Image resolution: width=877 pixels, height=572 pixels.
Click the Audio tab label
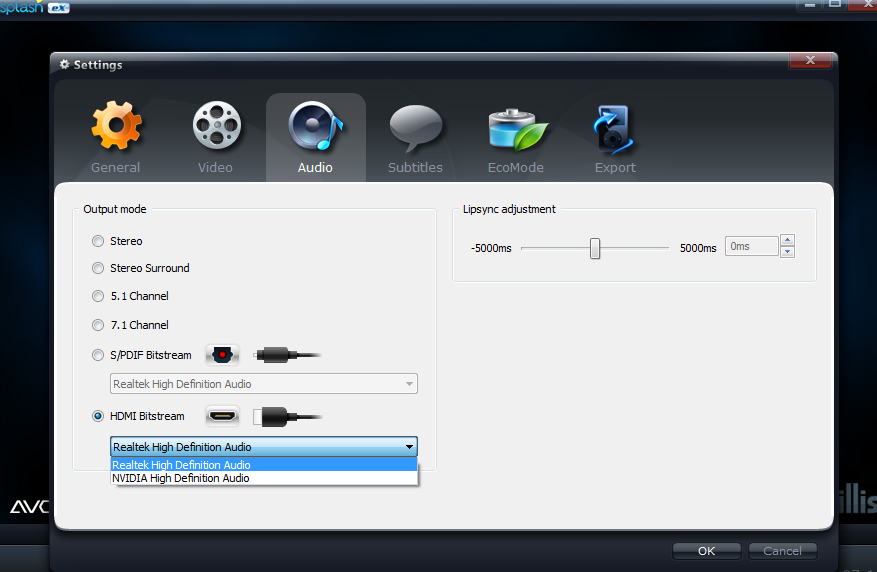tap(315, 167)
